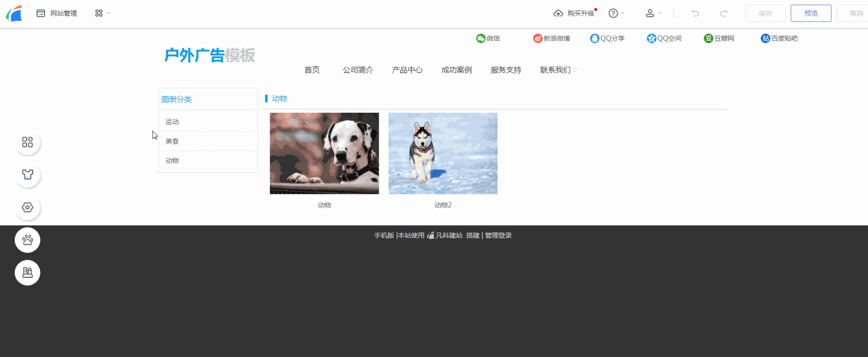868x357 pixels.
Task: Expand more nav items chevron
Action: pos(575,69)
